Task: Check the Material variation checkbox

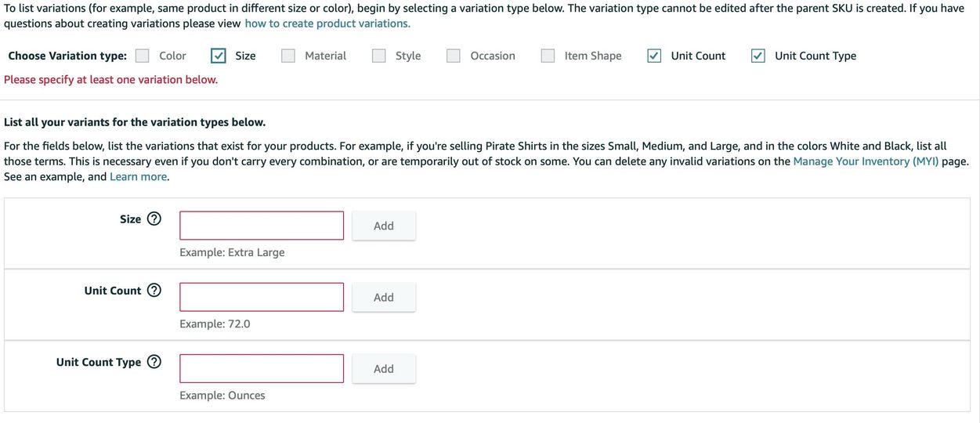Action: [x=288, y=56]
